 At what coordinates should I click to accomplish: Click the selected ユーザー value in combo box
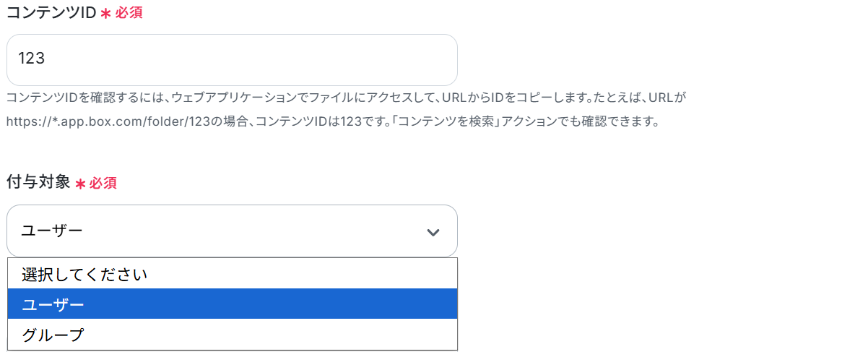point(53,231)
